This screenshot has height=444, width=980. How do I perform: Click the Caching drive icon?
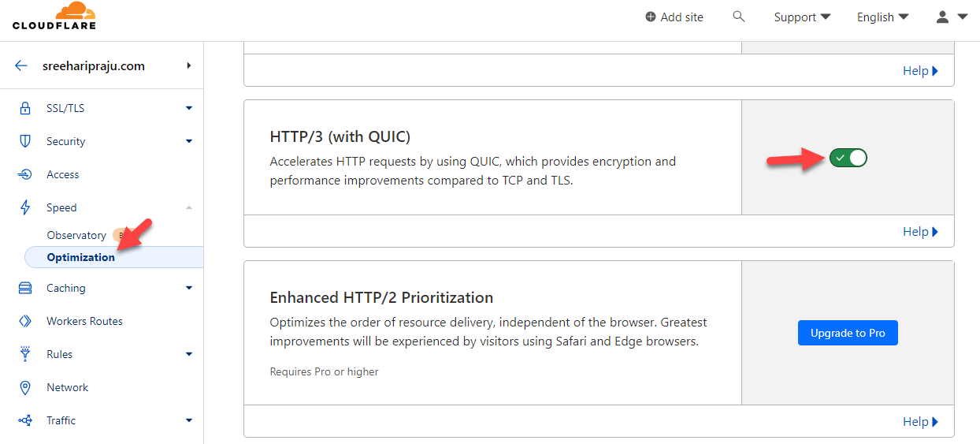(x=25, y=288)
